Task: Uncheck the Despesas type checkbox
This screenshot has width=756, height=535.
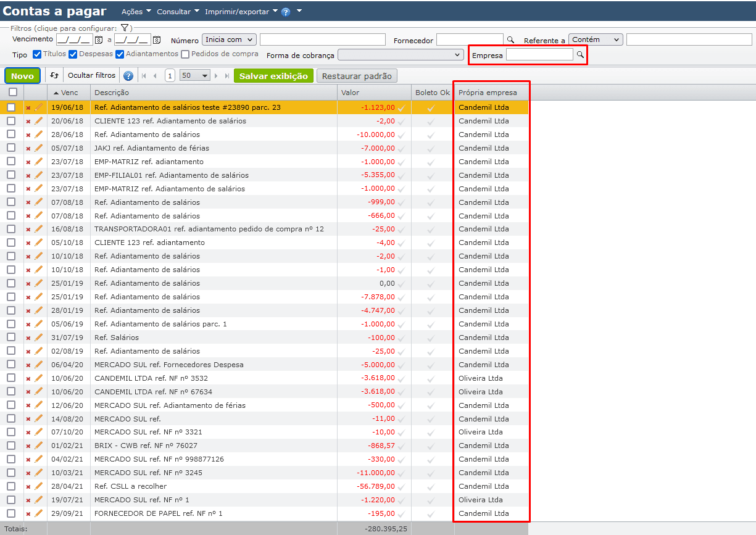Action: coord(73,54)
